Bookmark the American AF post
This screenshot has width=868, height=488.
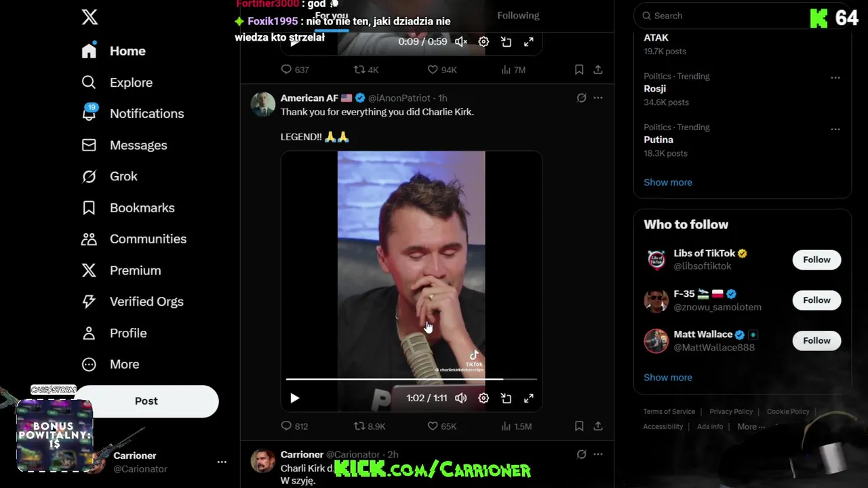tap(579, 426)
